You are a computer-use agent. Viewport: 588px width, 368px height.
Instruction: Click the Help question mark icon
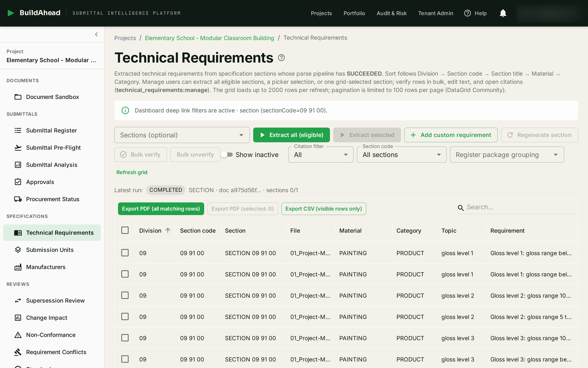[x=467, y=13]
